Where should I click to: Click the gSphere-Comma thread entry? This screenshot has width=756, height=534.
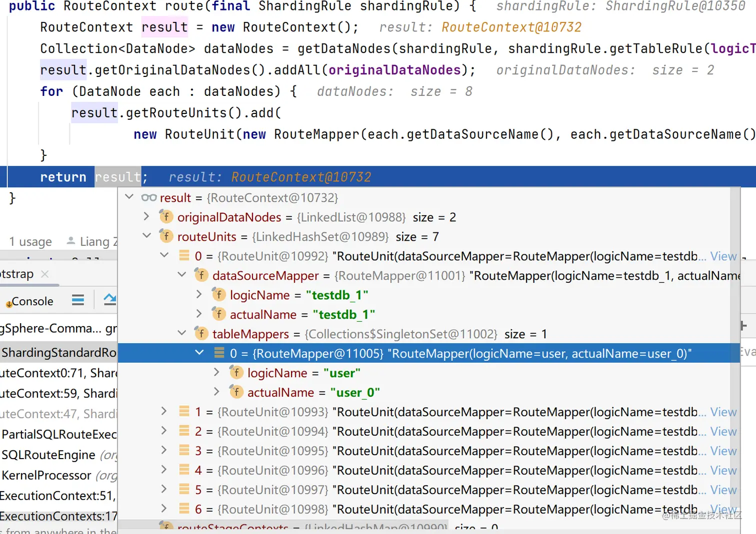58,328
